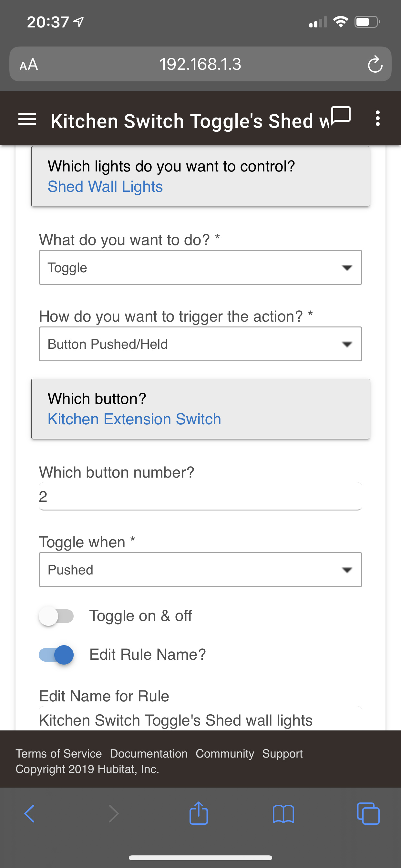Focus the button number field showing 2
This screenshot has width=401, height=868.
200,497
